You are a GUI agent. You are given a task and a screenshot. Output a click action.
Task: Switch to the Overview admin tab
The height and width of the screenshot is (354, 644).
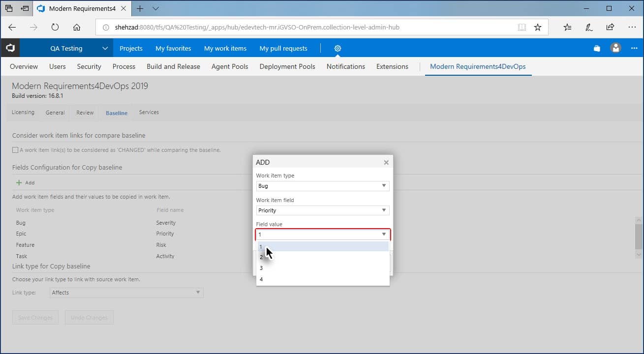pyautogui.click(x=24, y=66)
